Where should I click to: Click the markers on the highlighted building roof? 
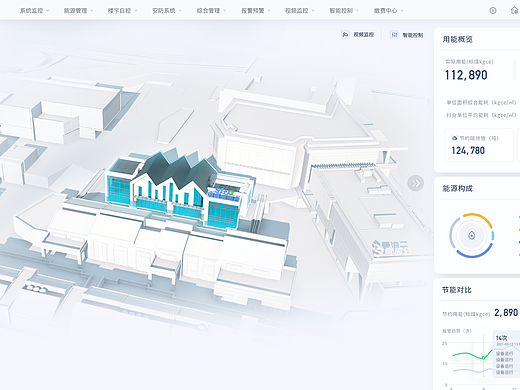pos(223,192)
